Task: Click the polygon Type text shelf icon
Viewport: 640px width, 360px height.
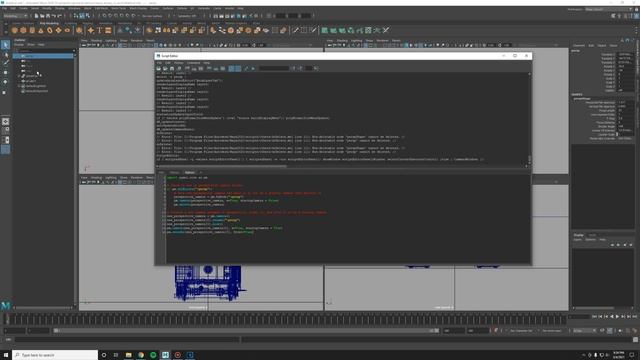Action: click(99, 30)
